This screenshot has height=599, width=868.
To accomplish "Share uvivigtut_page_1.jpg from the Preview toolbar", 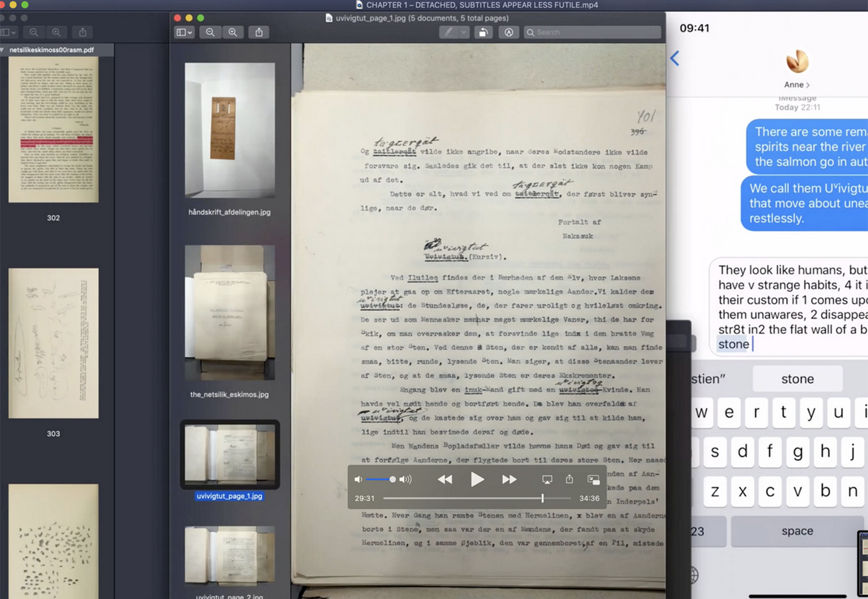I will (x=259, y=32).
